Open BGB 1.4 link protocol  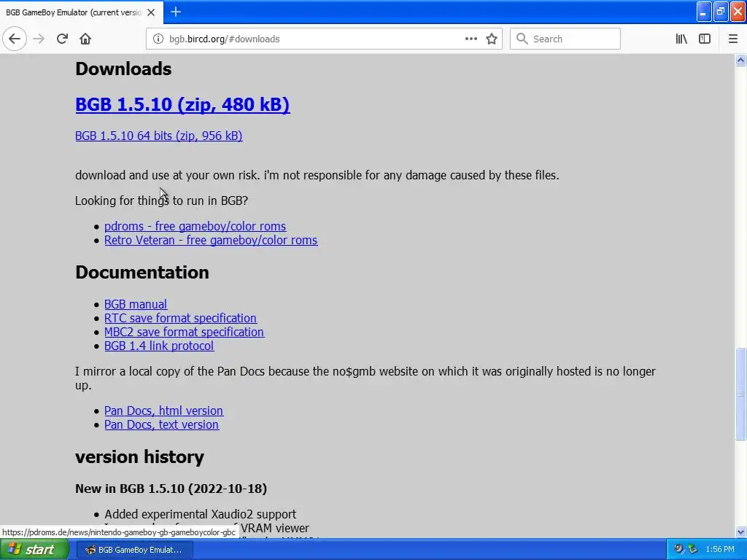click(x=159, y=346)
